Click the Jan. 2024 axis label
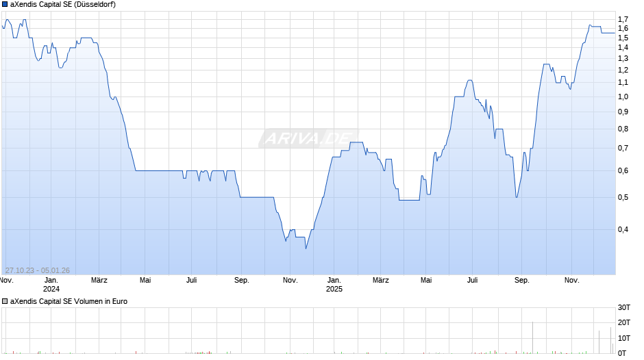This screenshot has width=644, height=360. coord(51,285)
